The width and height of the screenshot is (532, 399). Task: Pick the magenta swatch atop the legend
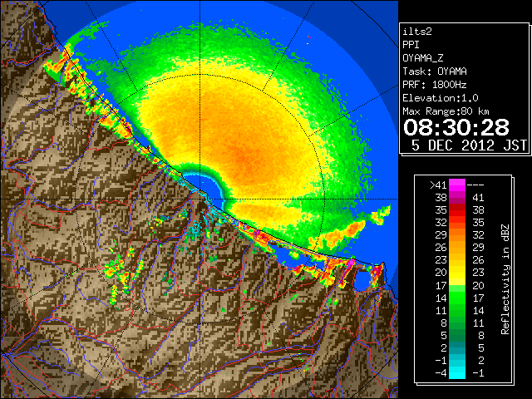[457, 185]
